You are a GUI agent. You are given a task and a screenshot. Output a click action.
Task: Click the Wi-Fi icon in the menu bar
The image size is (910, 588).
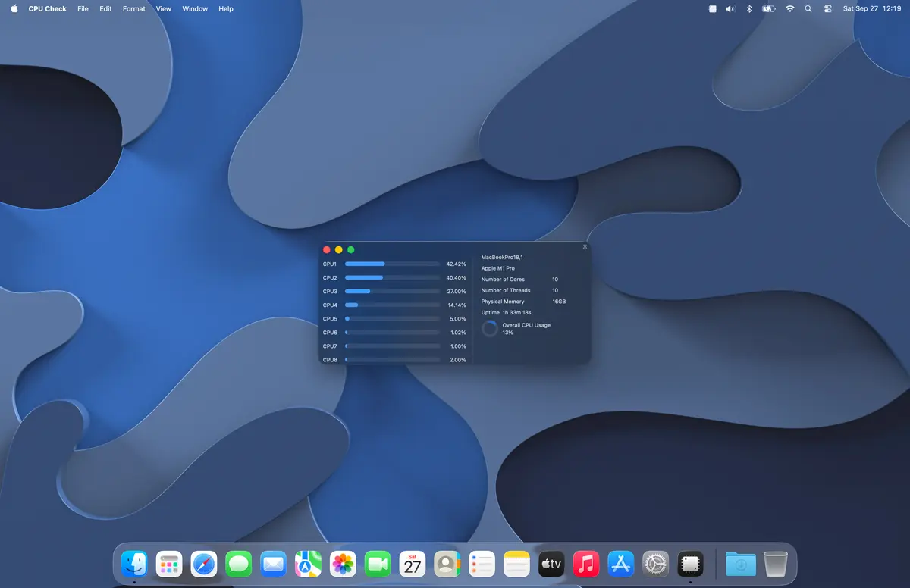coord(789,9)
